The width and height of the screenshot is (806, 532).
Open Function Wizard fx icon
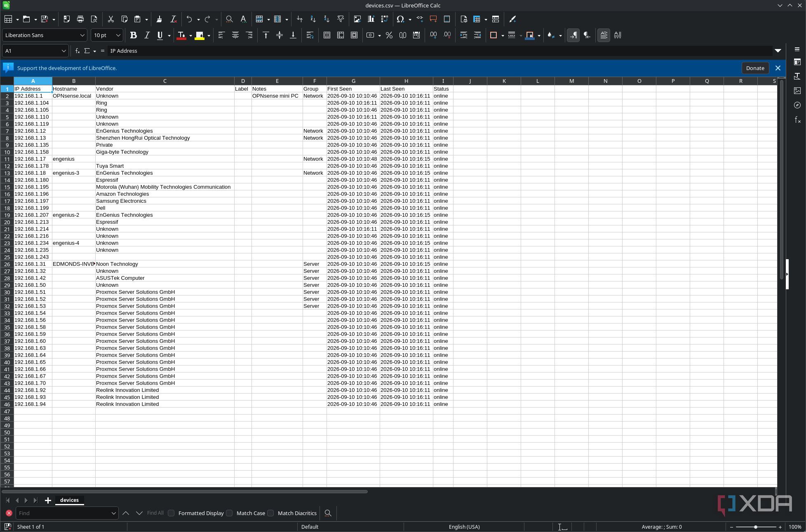tap(77, 51)
